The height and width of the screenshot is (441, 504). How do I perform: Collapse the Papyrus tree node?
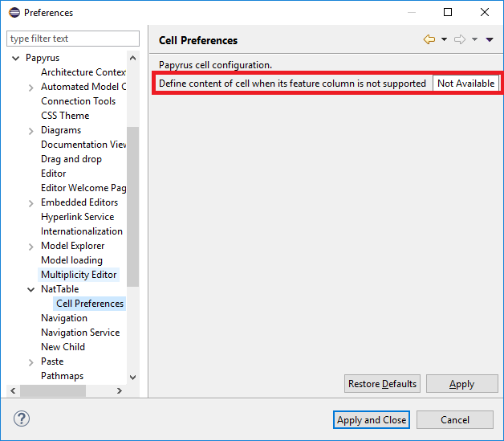click(x=15, y=58)
